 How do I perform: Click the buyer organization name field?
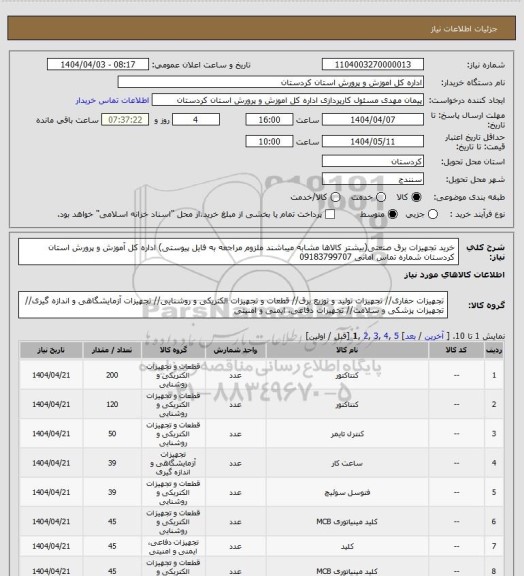[x=270, y=82]
